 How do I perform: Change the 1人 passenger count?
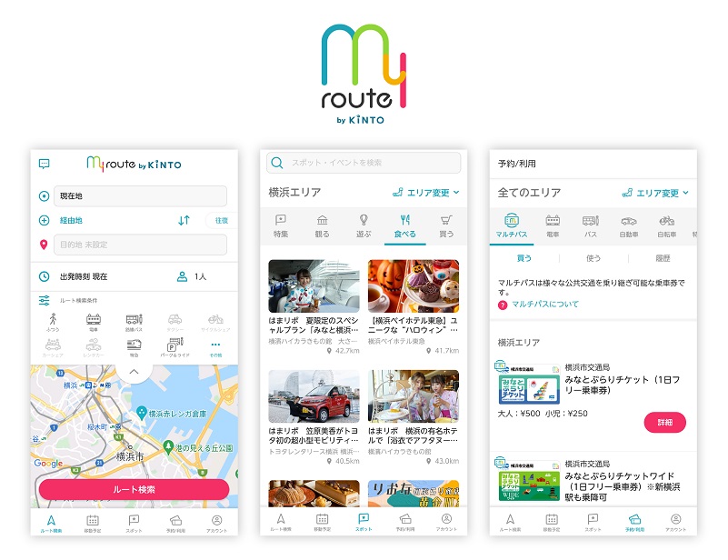pos(200,276)
